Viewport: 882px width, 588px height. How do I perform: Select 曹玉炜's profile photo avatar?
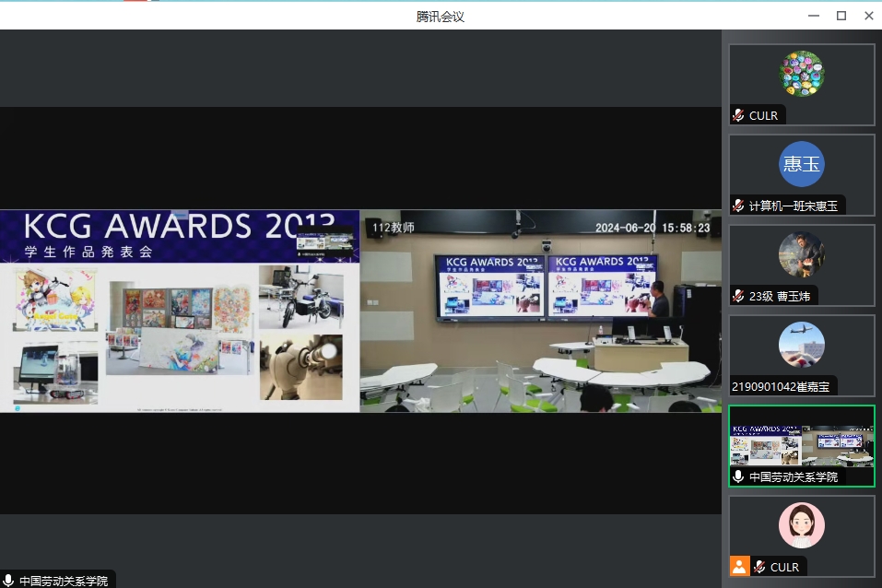click(801, 254)
